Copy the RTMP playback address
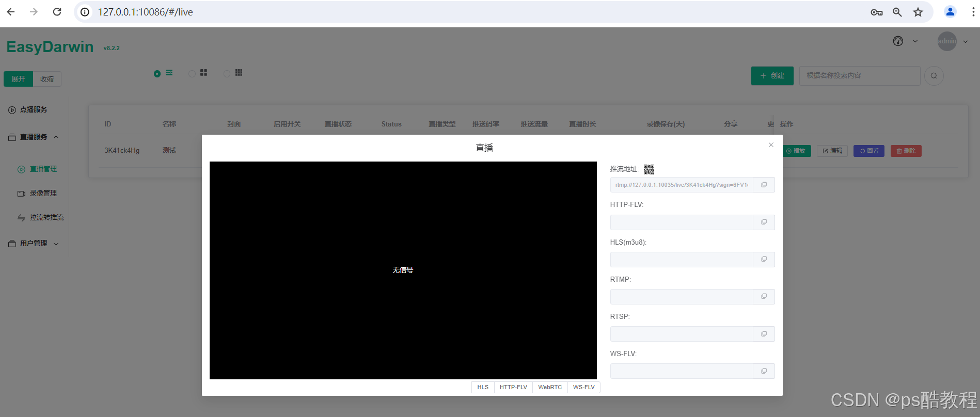This screenshot has height=417, width=980. [764, 296]
